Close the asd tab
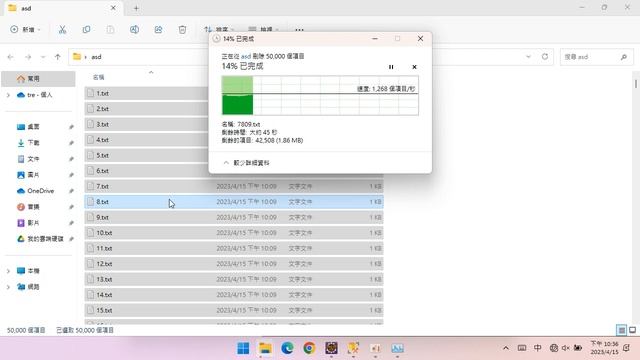The width and height of the screenshot is (640, 360). [113, 8]
